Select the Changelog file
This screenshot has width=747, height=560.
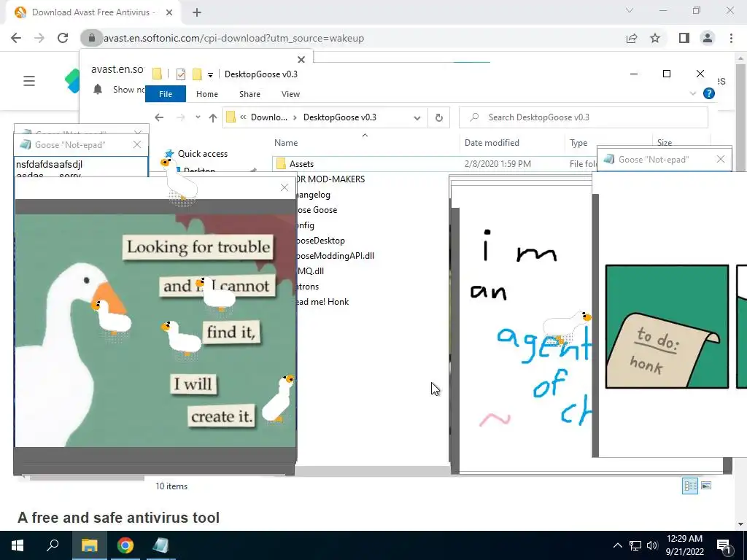(312, 194)
